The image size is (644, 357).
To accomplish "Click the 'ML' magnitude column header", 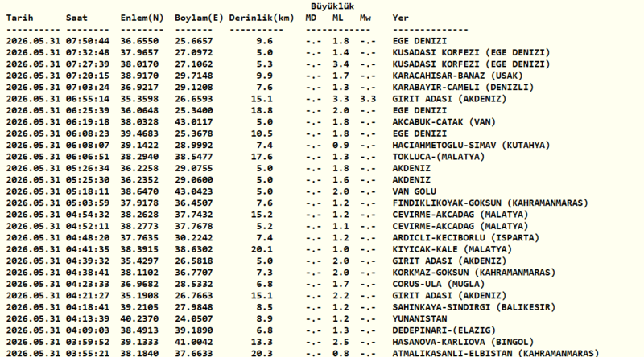I will point(338,18).
